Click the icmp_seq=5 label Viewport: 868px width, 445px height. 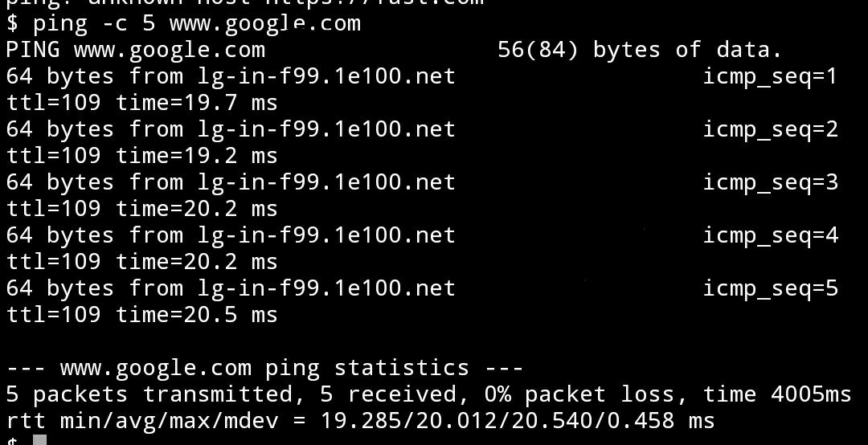click(x=770, y=288)
